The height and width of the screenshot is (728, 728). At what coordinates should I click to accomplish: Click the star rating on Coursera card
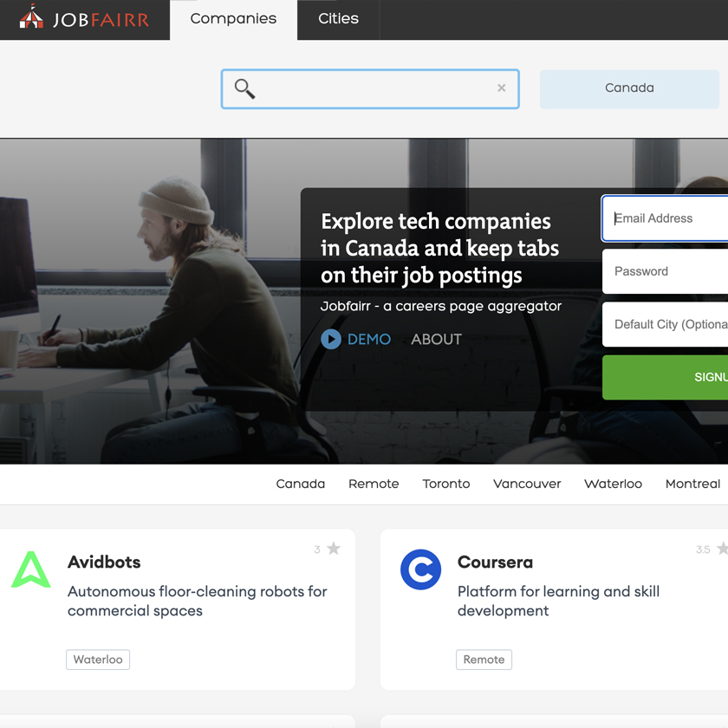723,549
